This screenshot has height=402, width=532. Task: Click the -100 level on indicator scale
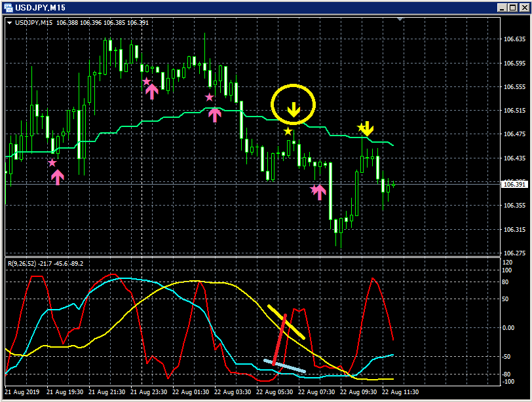[508, 381]
